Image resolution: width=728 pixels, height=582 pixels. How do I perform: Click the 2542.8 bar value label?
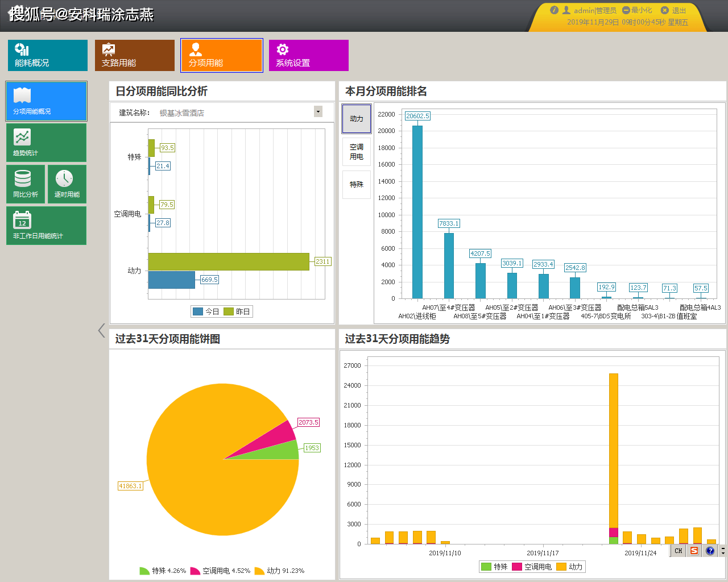(x=575, y=268)
